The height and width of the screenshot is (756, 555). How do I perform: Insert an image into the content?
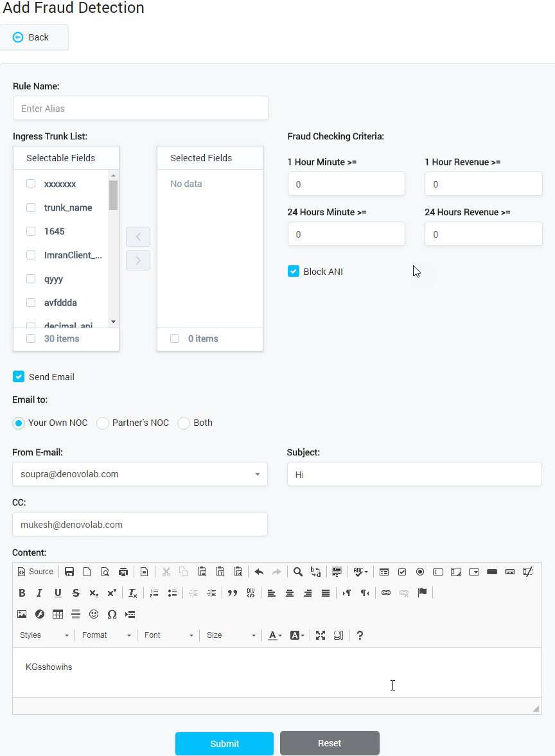tap(22, 614)
